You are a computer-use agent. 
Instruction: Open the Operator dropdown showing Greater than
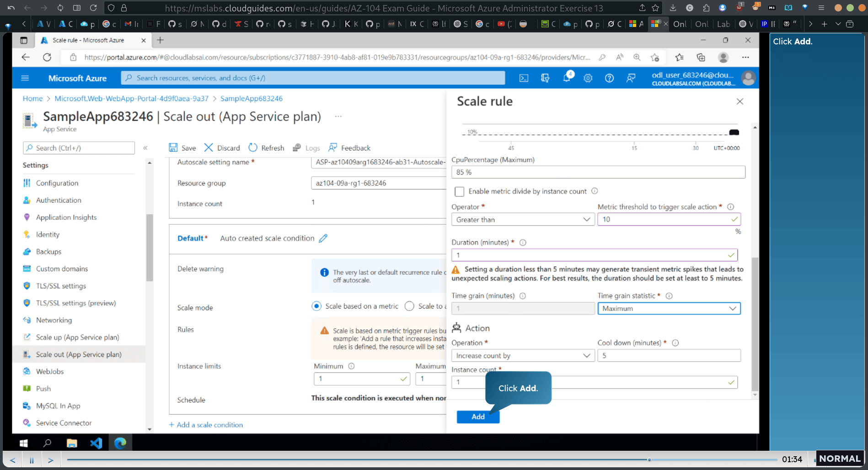coord(523,220)
